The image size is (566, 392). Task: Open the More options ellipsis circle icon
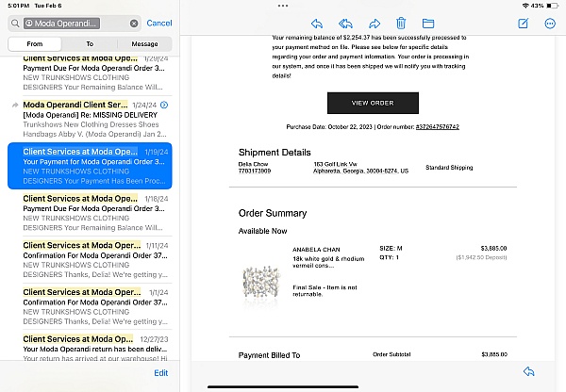point(550,24)
